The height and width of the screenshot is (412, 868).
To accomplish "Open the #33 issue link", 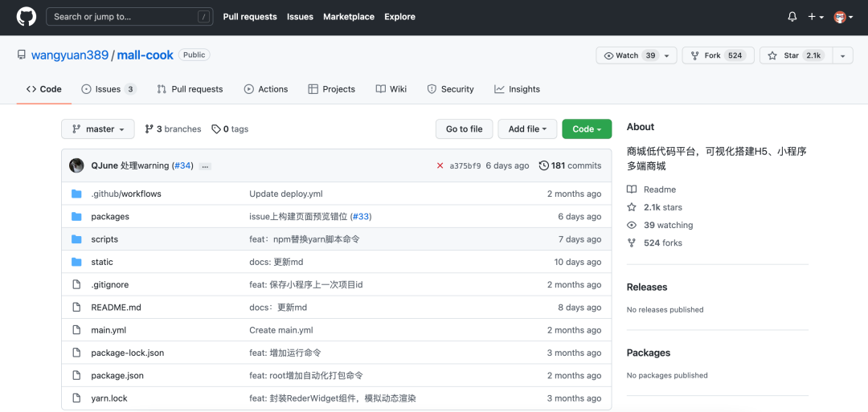I will [x=361, y=216].
